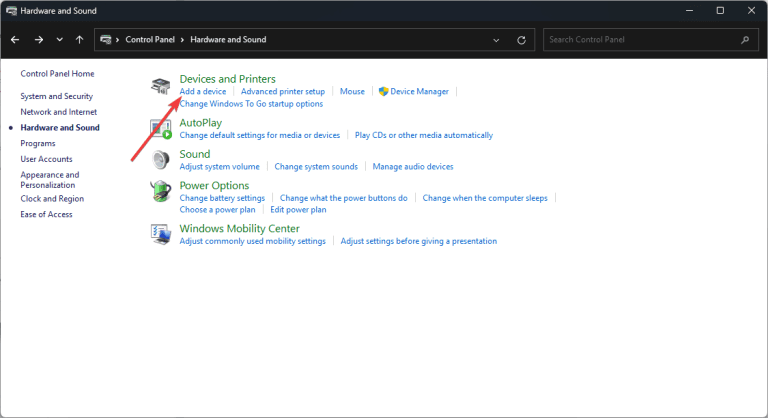This screenshot has width=768, height=418.
Task: Open the Power Options battery icon
Action: pos(160,191)
